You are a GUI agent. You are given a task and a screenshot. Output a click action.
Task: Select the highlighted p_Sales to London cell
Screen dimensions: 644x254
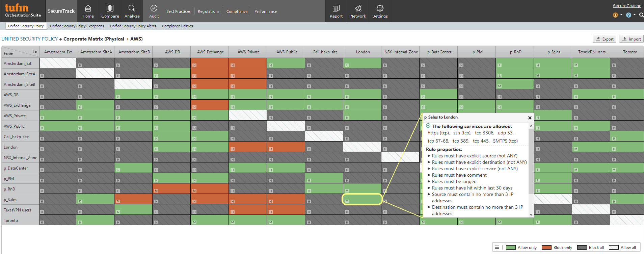click(362, 199)
